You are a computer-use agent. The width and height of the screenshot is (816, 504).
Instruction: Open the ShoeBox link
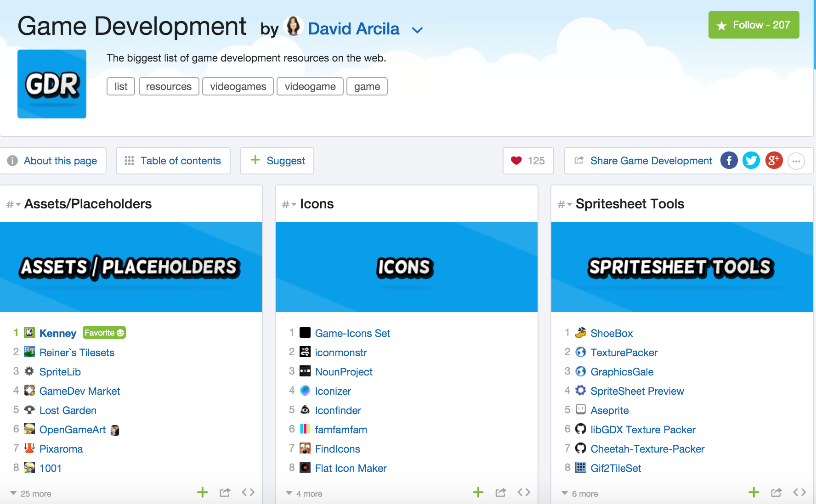click(612, 333)
